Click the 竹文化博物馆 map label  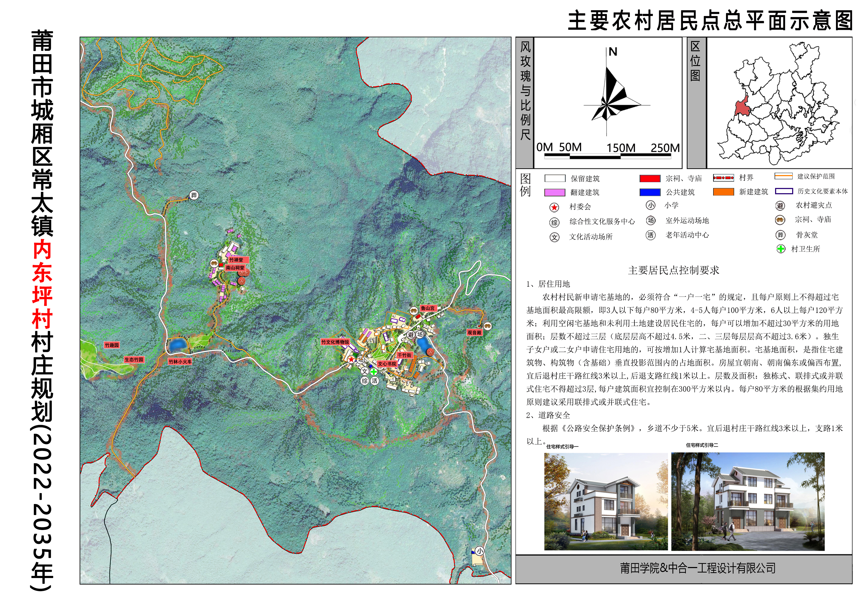click(335, 342)
